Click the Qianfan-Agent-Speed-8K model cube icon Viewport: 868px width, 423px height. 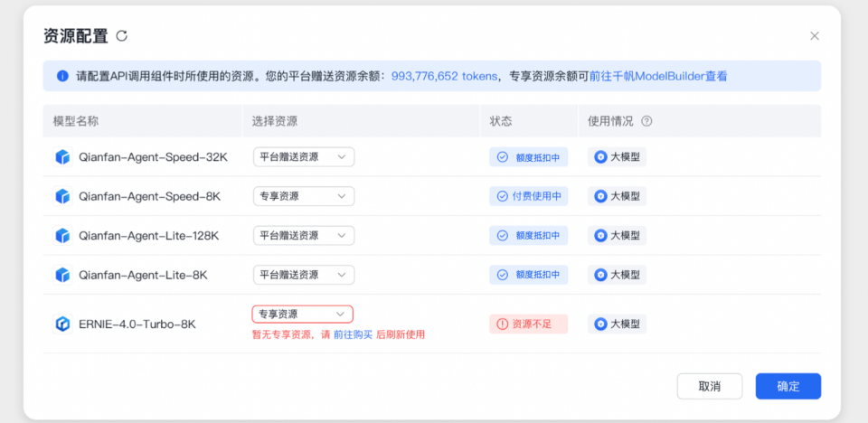coord(62,196)
